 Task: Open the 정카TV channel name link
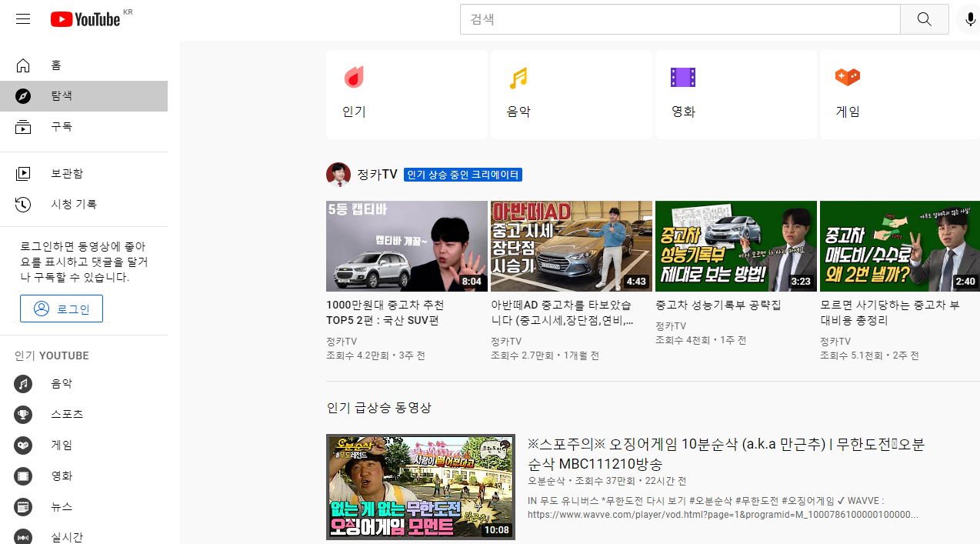pyautogui.click(x=377, y=175)
